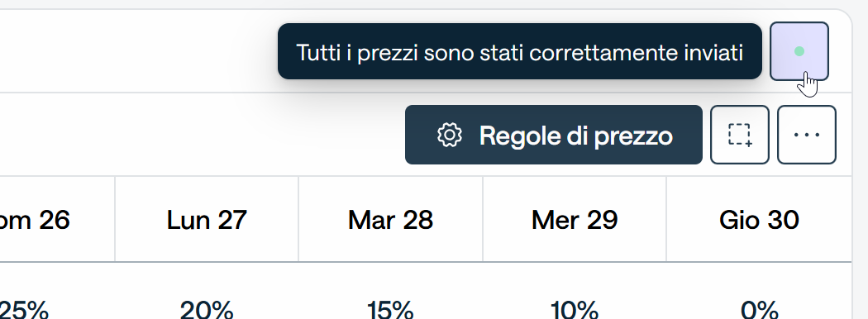Click the gear icon in Regole di prezzo
This screenshot has height=319, width=868.
coord(450,136)
